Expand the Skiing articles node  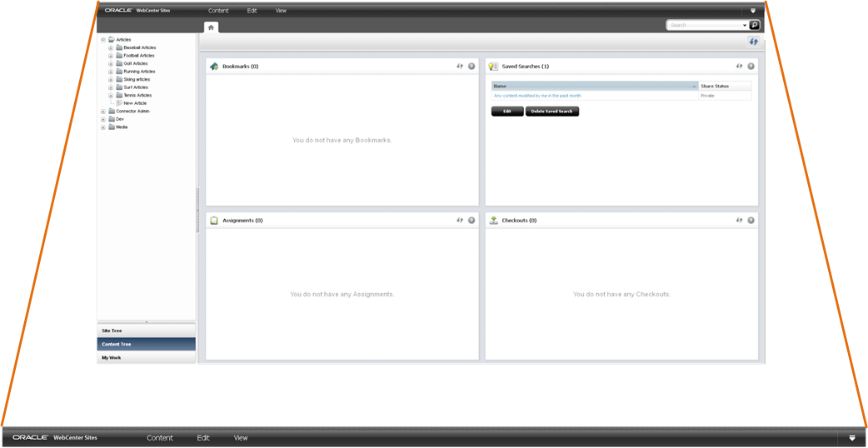pos(111,80)
